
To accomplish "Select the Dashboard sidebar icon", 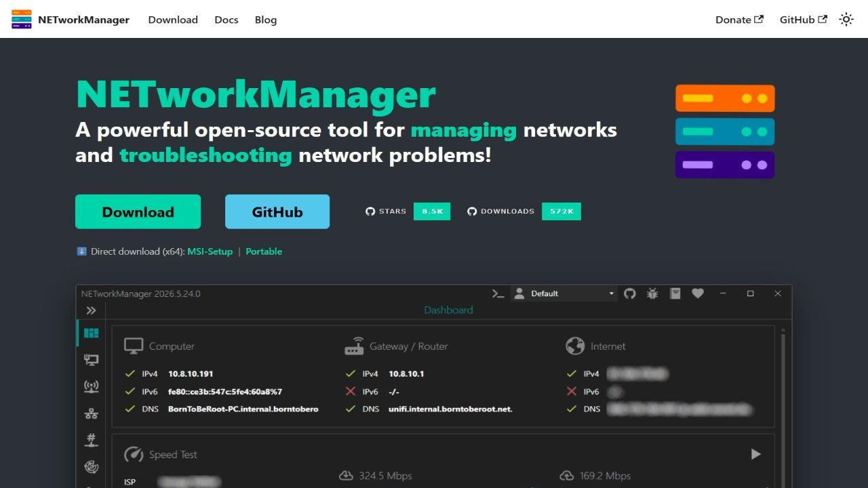I will [x=91, y=333].
